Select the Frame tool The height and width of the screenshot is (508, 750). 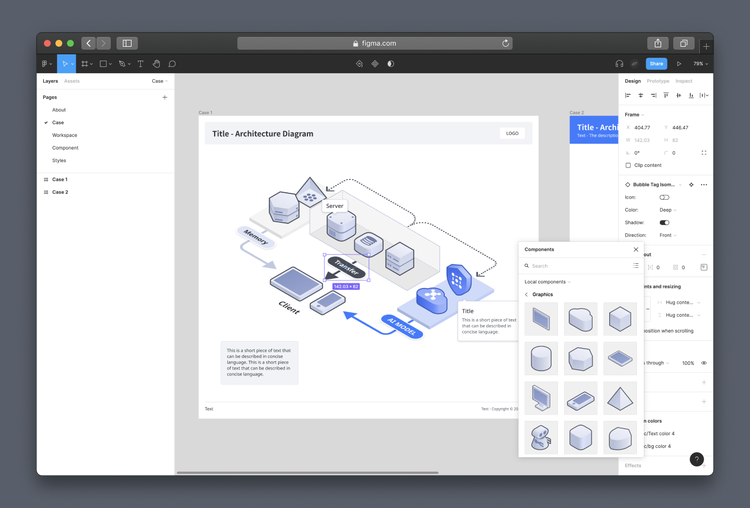click(x=85, y=64)
